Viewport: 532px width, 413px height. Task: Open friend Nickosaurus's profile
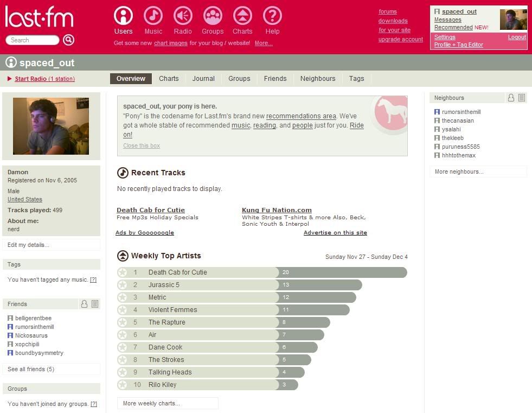[31, 335]
